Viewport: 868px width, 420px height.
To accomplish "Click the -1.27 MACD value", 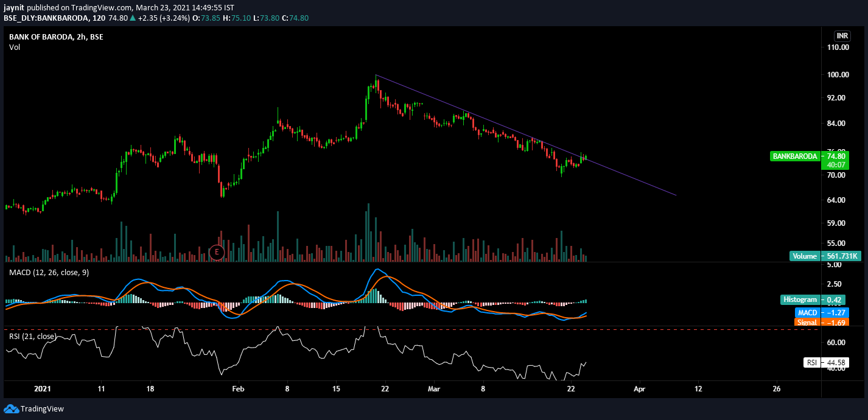I will click(834, 313).
